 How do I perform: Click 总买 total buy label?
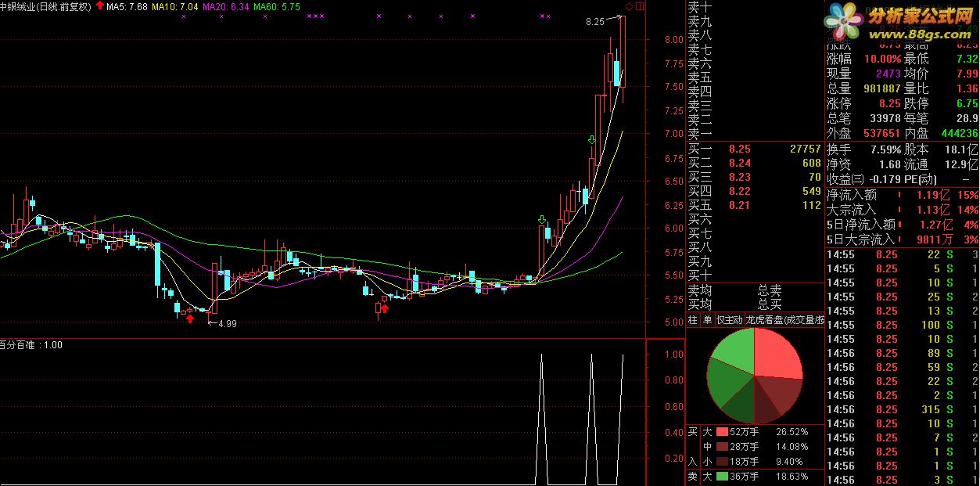[x=770, y=304]
